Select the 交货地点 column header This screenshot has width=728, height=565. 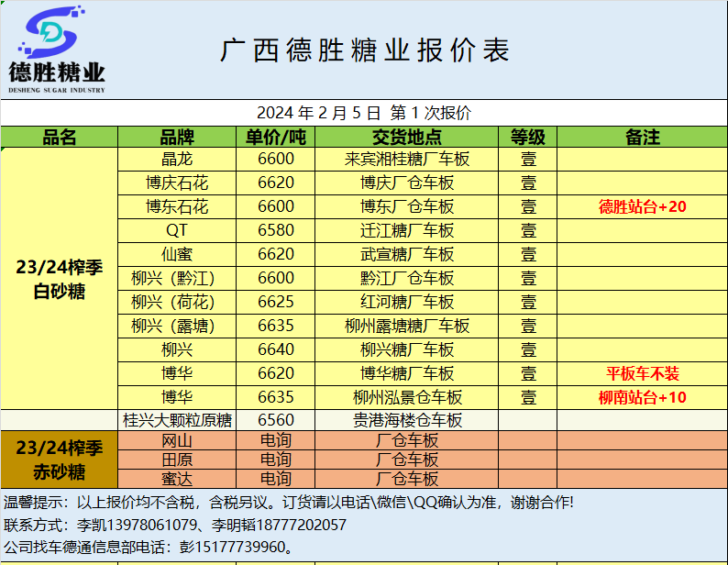coord(407,138)
